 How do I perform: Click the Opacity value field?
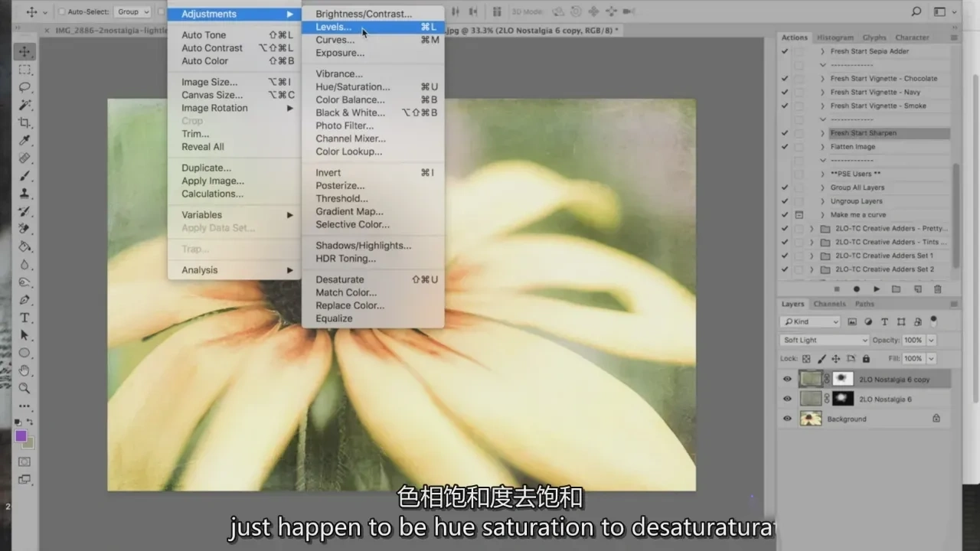click(x=913, y=340)
